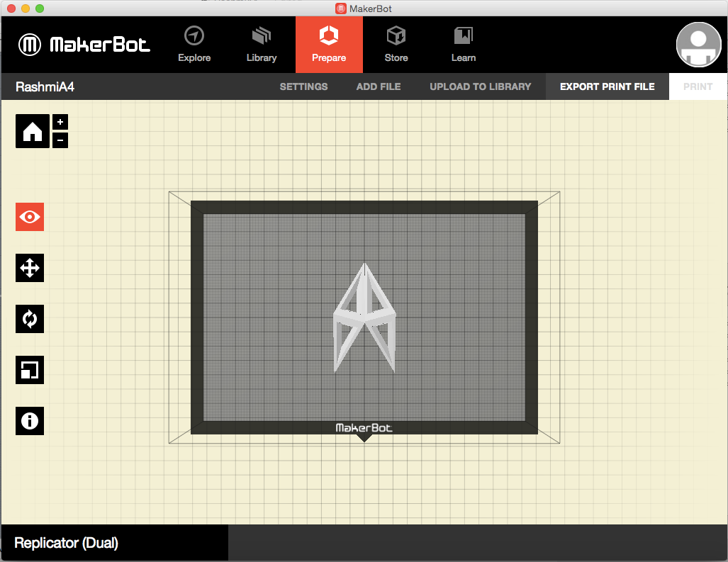
Task: Select the Turn rotate tool
Action: pyautogui.click(x=30, y=319)
